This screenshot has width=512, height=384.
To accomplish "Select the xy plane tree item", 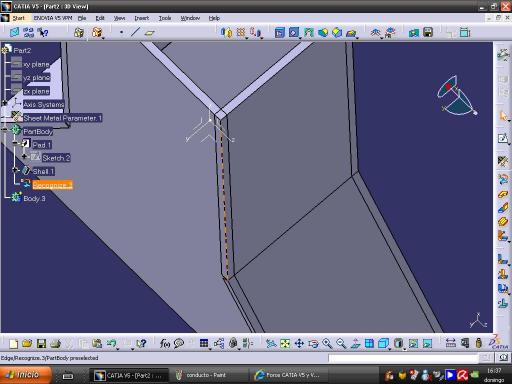I will click(36, 64).
